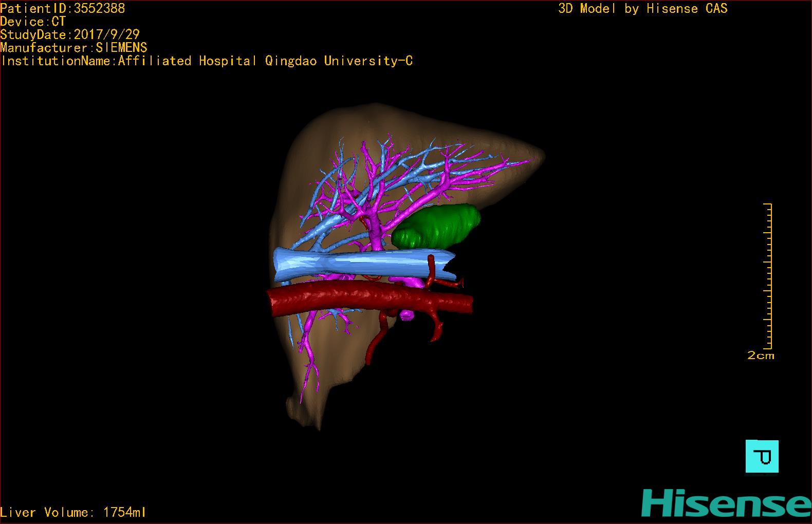Click the InstitutionName Affiliated Hospital text
The image size is (812, 524).
pyautogui.click(x=207, y=61)
